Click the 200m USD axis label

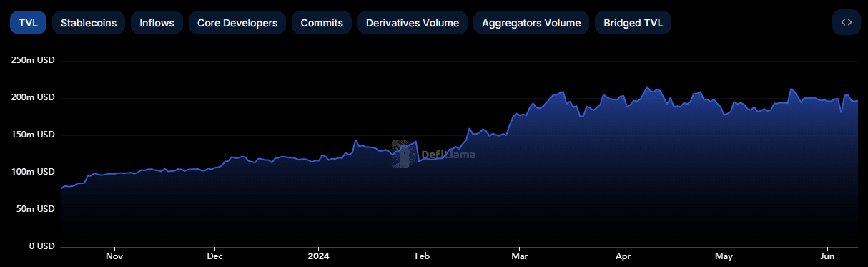pos(33,97)
